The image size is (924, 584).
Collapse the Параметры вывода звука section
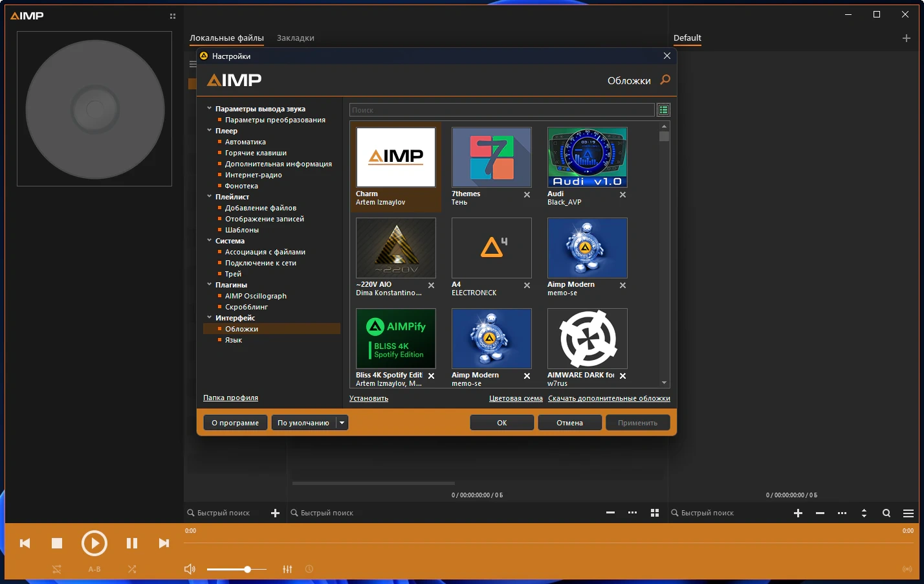209,109
